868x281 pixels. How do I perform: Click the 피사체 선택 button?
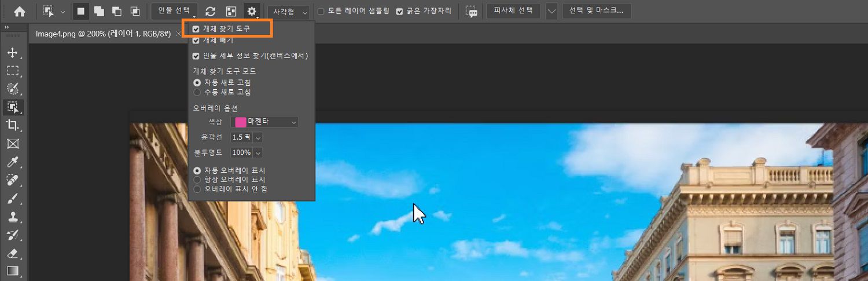coord(513,11)
